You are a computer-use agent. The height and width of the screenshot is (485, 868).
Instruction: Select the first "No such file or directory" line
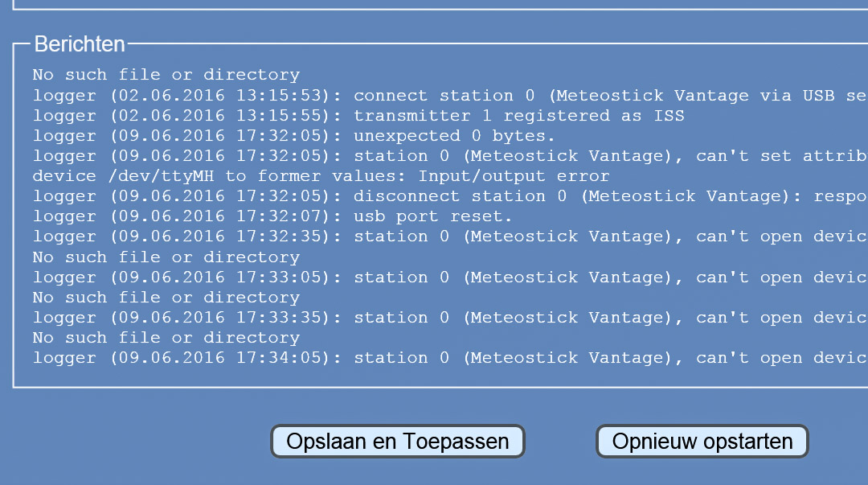coord(166,75)
